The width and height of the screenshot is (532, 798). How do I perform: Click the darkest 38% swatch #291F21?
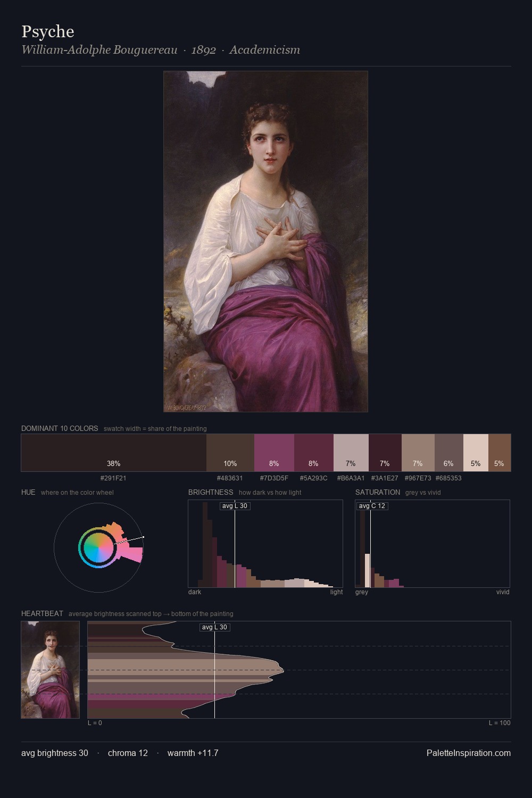pyautogui.click(x=114, y=453)
